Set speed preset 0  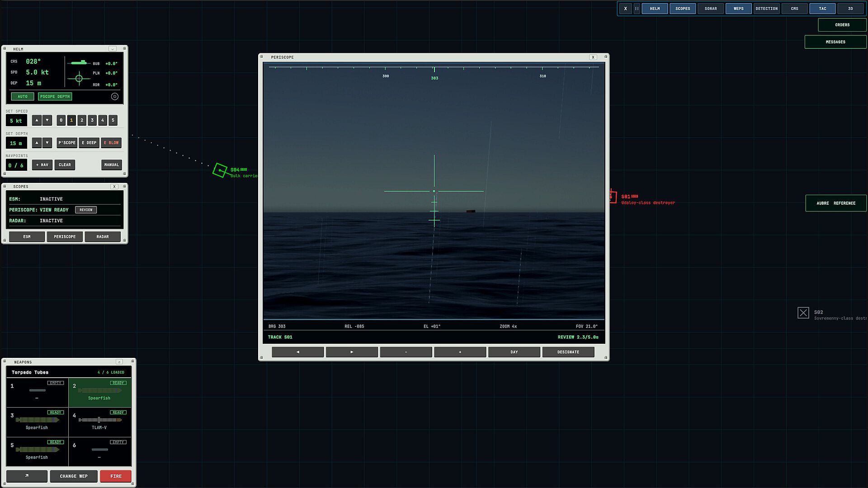coord(61,120)
